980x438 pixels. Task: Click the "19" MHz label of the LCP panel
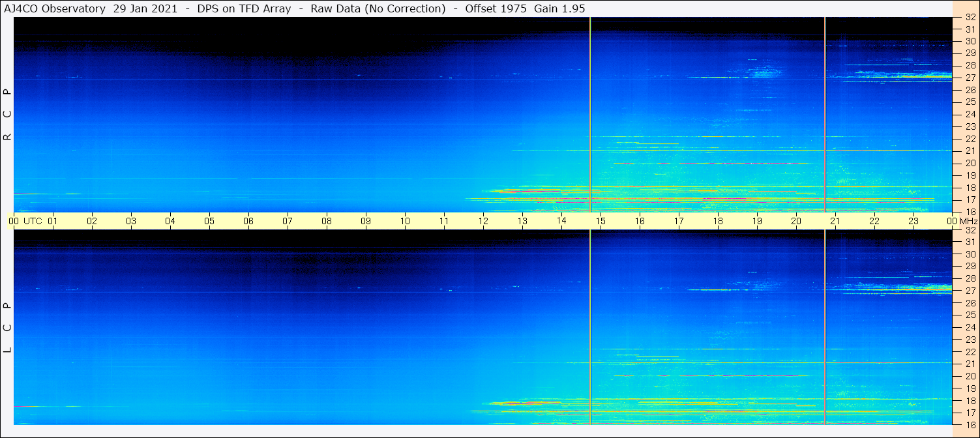coord(970,388)
